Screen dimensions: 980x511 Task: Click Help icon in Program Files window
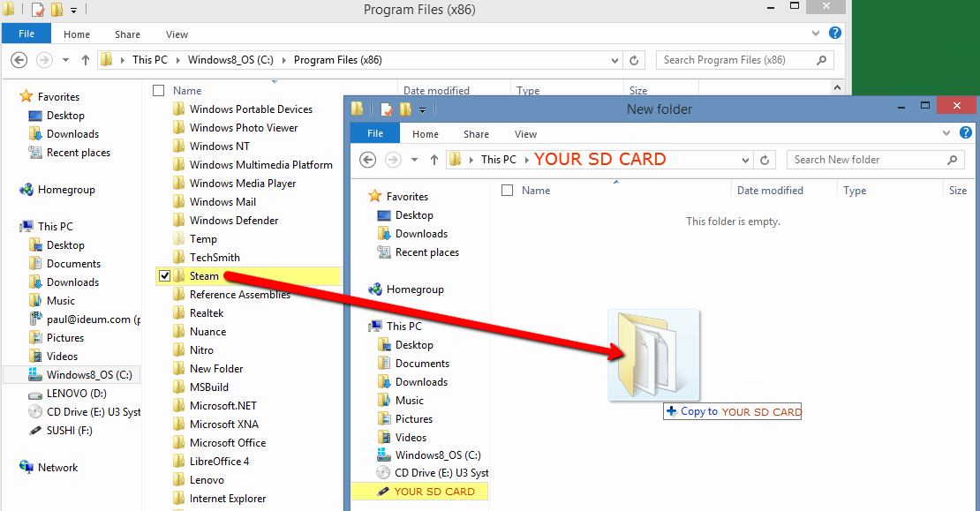[835, 34]
